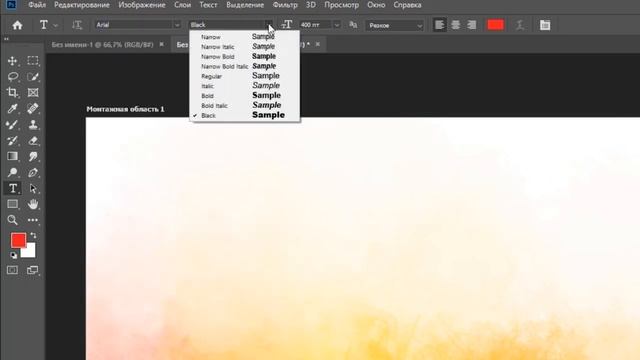Open the Текст menu
640x360 pixels.
[x=208, y=5]
